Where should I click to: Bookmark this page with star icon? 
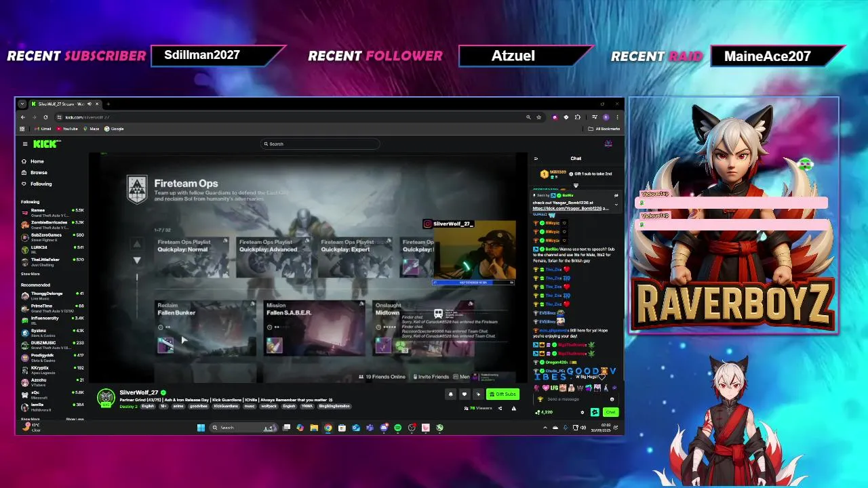tap(538, 117)
